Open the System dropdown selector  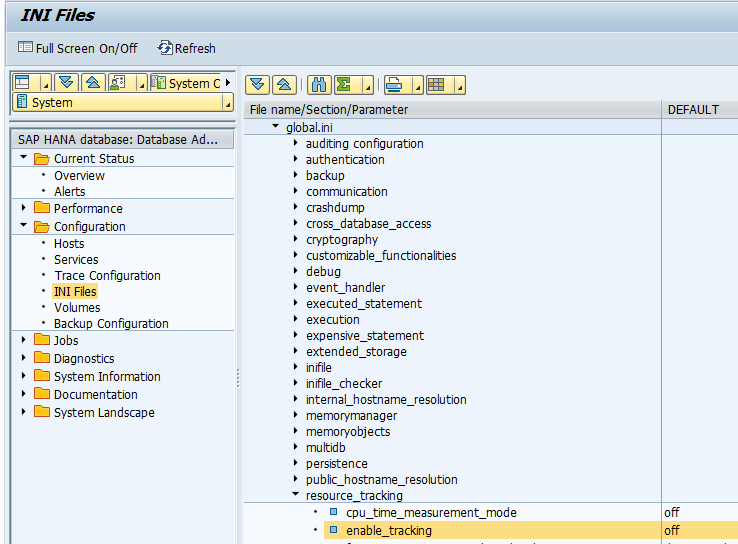(227, 103)
